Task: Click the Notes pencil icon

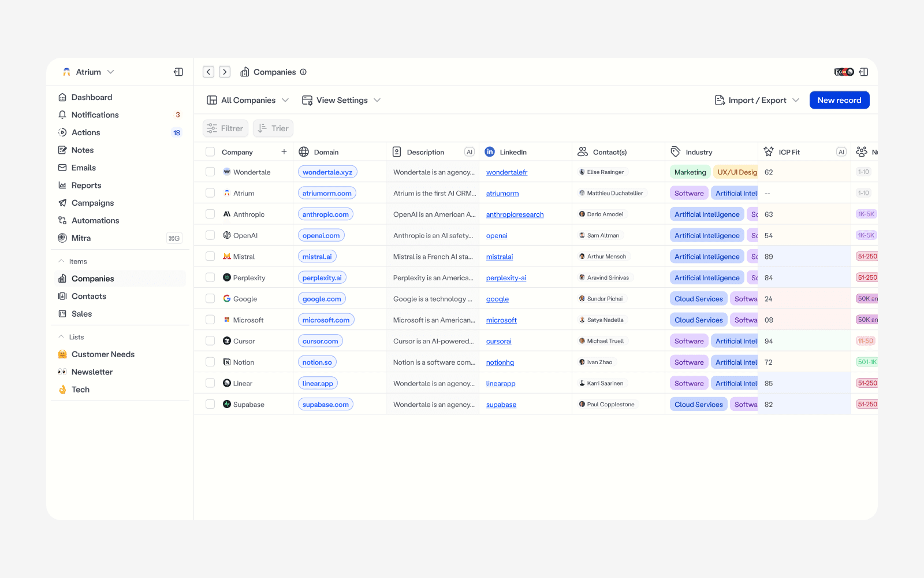Action: pos(62,150)
